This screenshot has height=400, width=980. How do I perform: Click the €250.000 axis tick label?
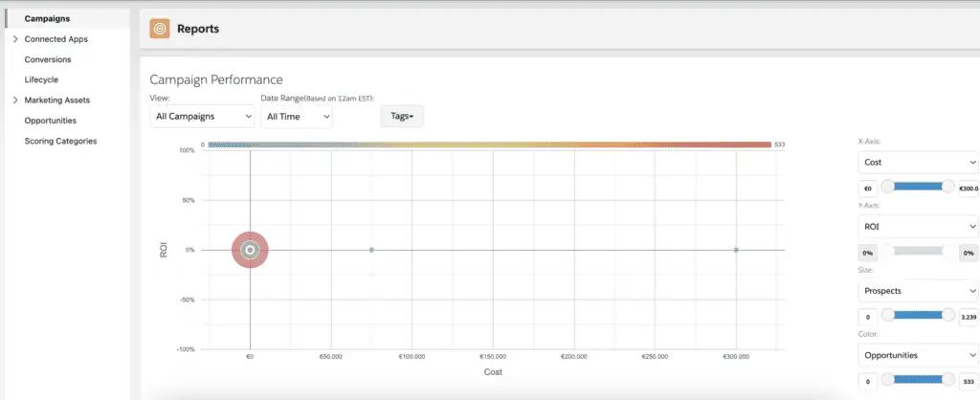[x=655, y=357]
